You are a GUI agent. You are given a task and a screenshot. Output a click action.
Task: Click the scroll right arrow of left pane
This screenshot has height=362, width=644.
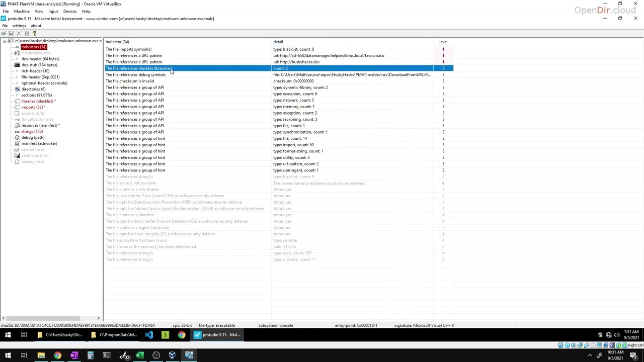coord(99,318)
